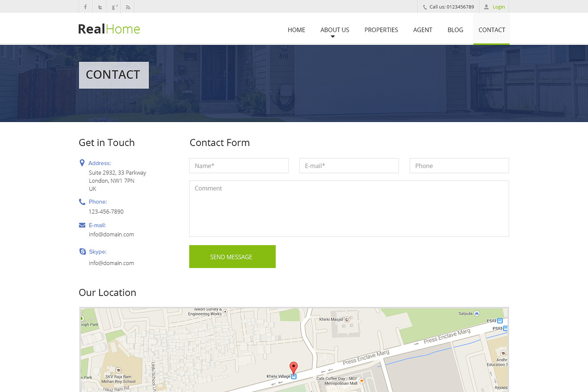Click the Login link
This screenshot has width=588, height=392.
(x=499, y=7)
